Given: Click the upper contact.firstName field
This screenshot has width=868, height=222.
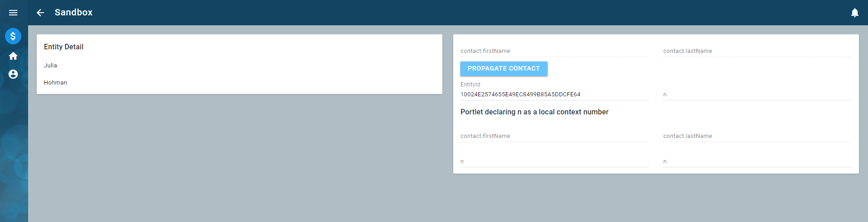Looking at the screenshot, I should [x=554, y=51].
